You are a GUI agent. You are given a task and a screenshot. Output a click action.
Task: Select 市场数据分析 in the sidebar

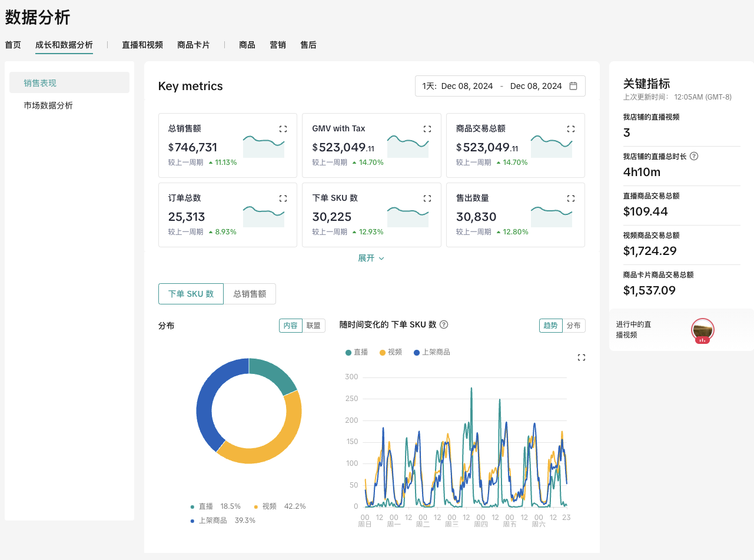48,105
